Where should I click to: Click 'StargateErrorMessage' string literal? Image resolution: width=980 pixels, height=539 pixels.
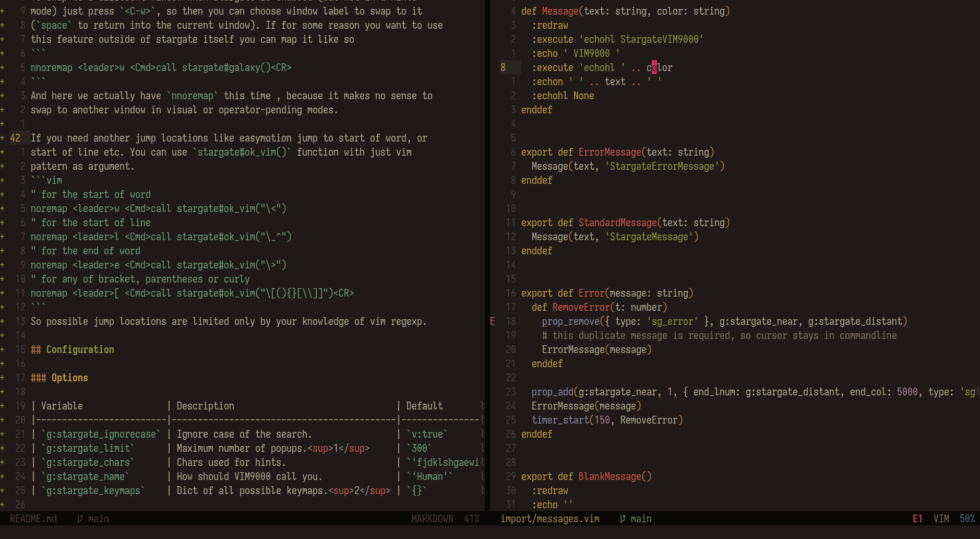[x=662, y=166]
